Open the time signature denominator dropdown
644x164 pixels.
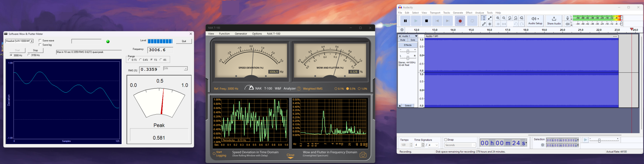pos(433,145)
